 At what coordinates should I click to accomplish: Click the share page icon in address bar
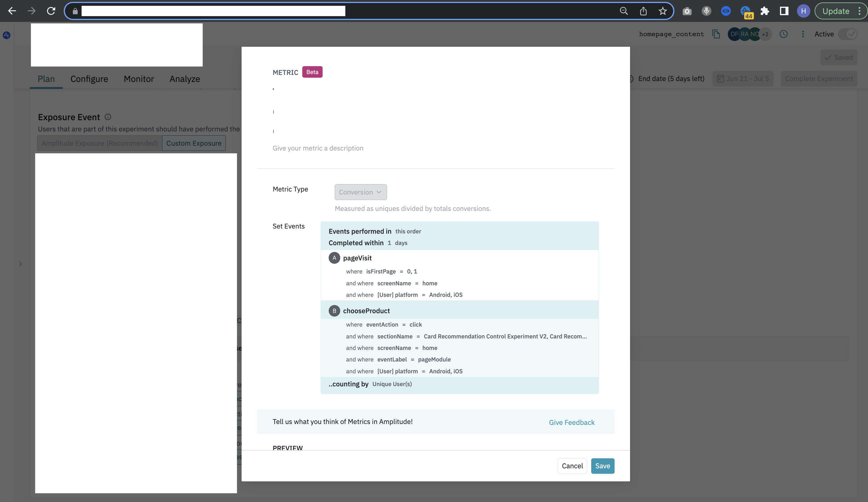(643, 11)
